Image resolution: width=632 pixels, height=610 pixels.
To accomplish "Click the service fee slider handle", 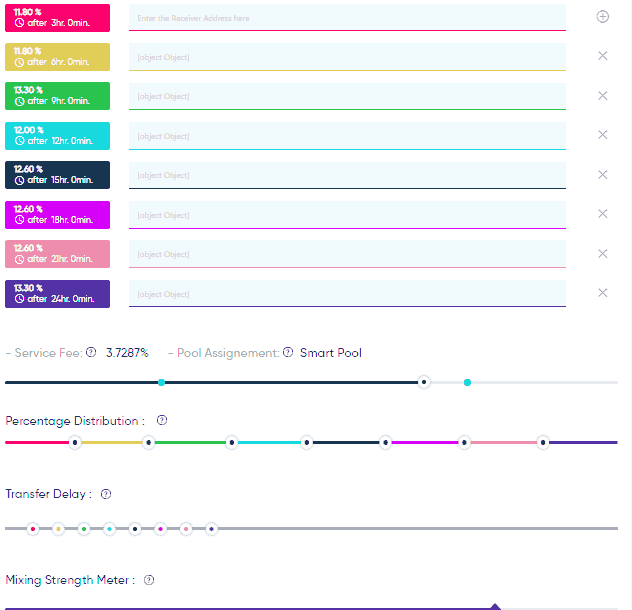I will coord(424,382).
